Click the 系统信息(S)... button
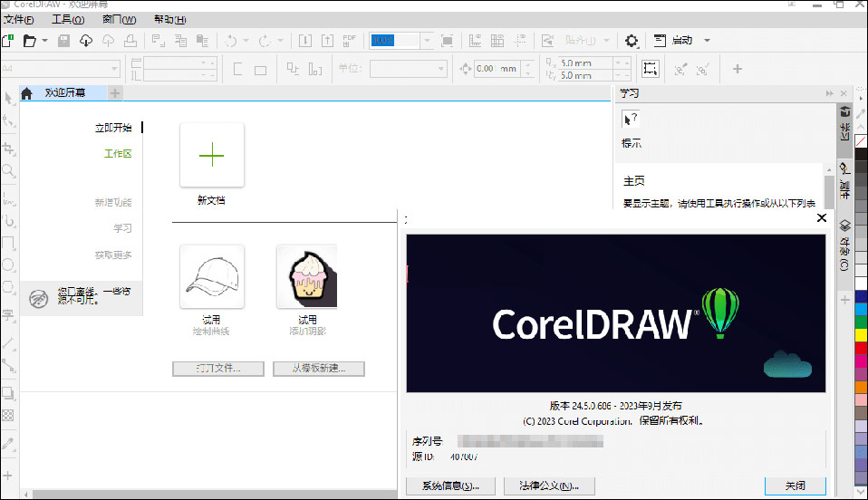 (x=450, y=486)
